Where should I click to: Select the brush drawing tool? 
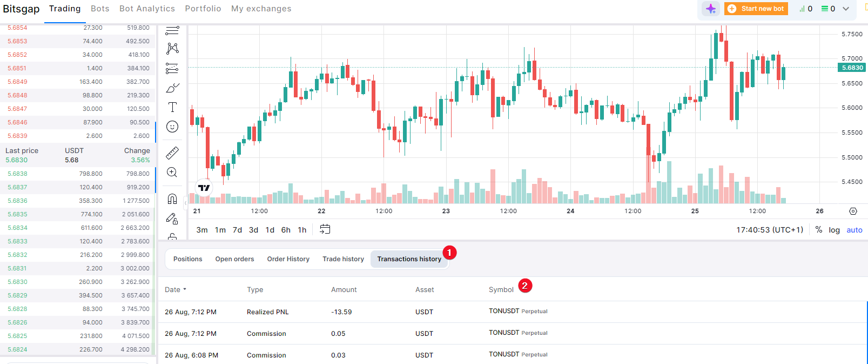172,88
